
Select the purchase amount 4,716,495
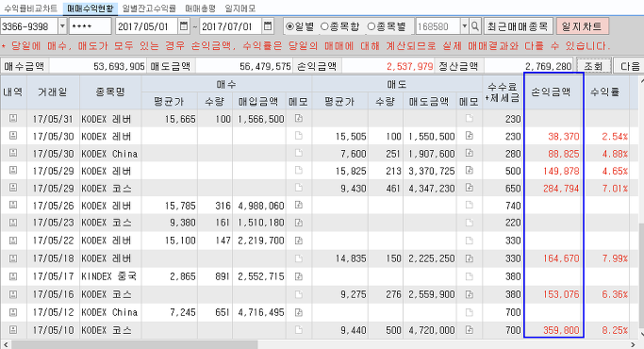pyautogui.click(x=261, y=312)
